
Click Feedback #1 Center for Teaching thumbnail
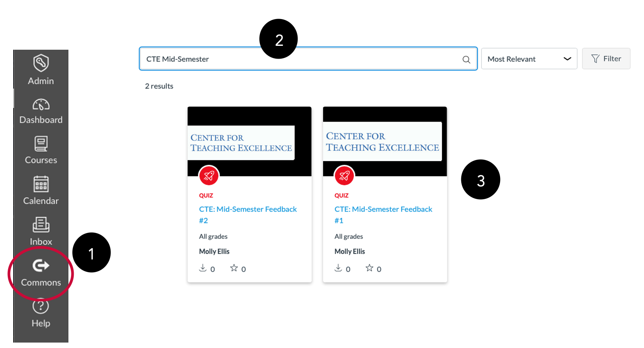[x=385, y=141]
